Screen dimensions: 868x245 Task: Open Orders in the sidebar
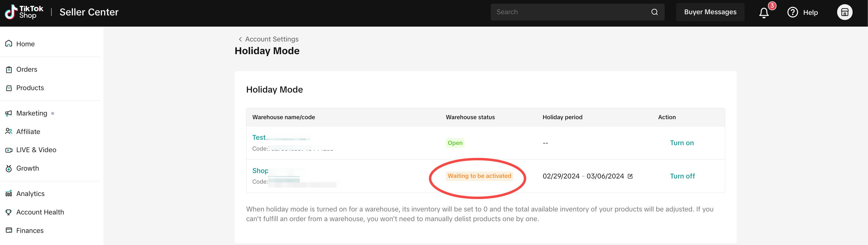[x=27, y=70]
